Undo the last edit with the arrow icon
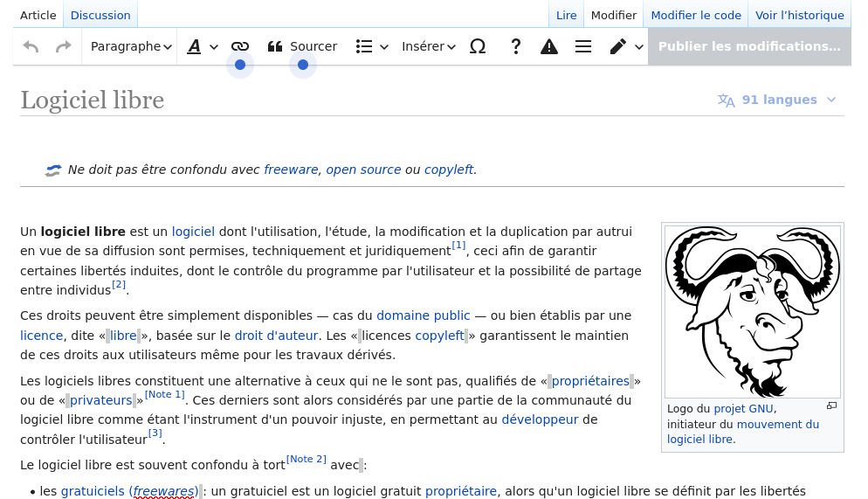 coord(31,46)
